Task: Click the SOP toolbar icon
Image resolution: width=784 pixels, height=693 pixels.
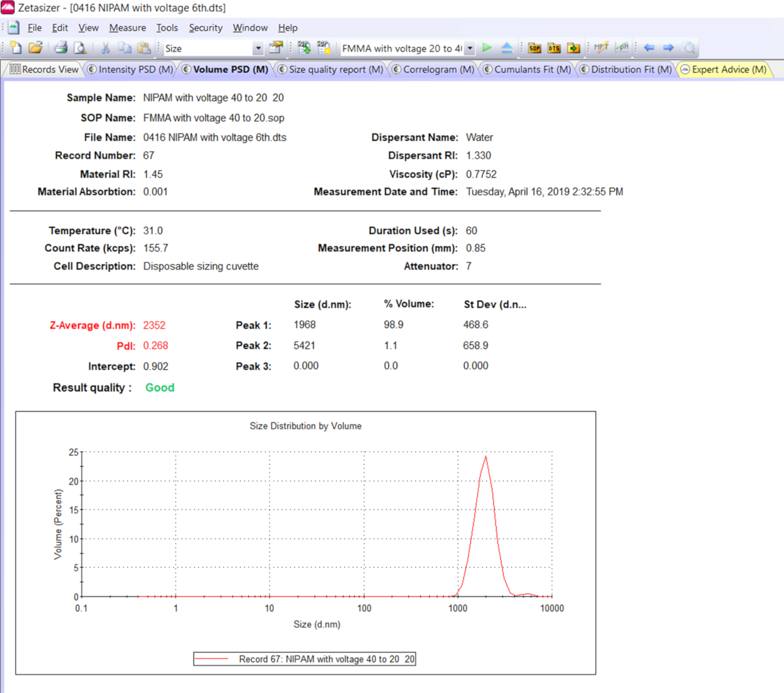Action: tap(534, 48)
